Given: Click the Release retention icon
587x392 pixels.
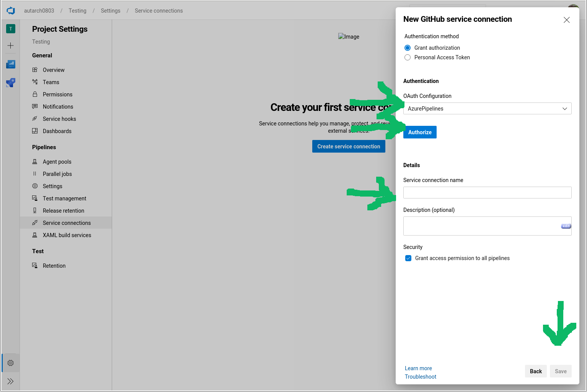Looking at the screenshot, I should 35,210.
